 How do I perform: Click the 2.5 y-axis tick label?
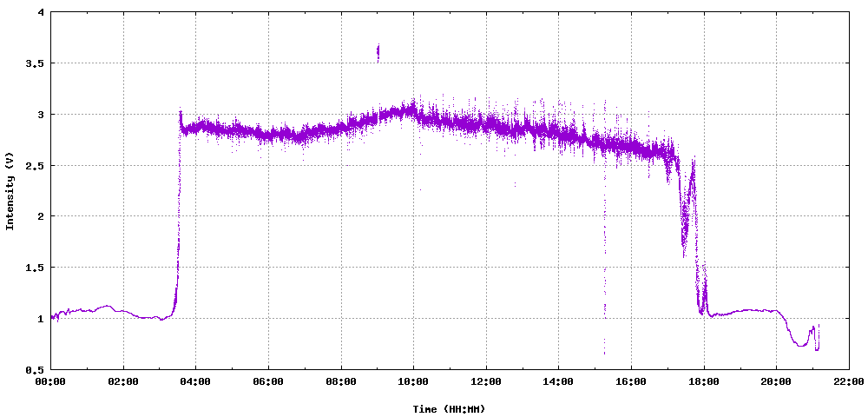35,166
